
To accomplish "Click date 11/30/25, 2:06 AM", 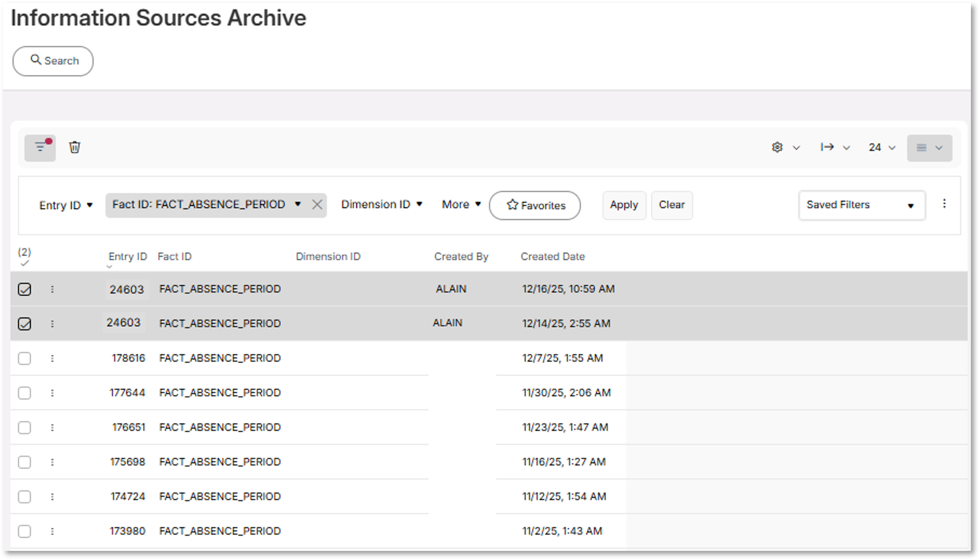I will (567, 393).
